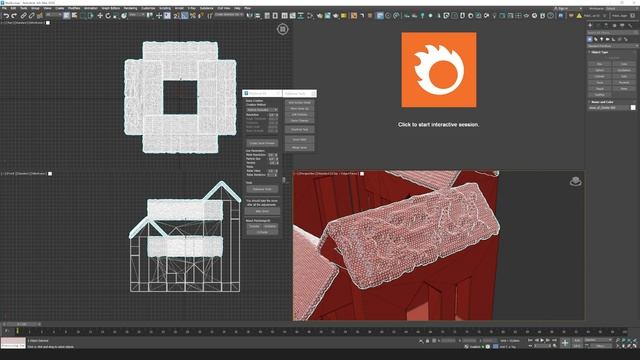Toggle Selection Lock in status bar
Screen dimensions: 640x360
(x=427, y=340)
